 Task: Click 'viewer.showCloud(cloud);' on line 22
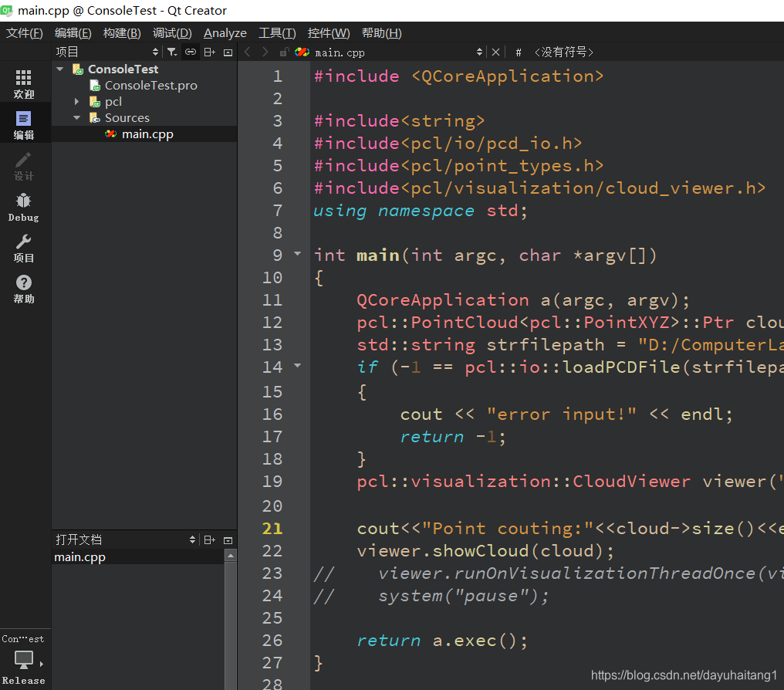coord(485,551)
